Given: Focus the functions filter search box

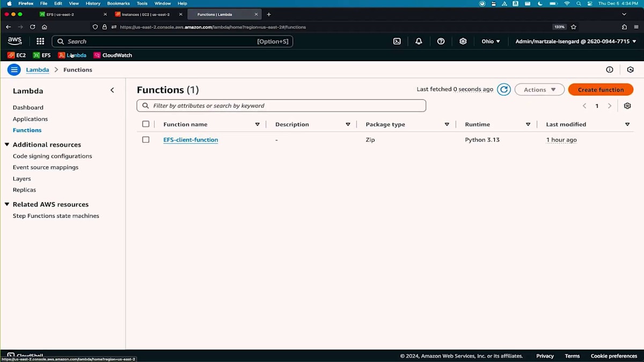Looking at the screenshot, I should (281, 106).
